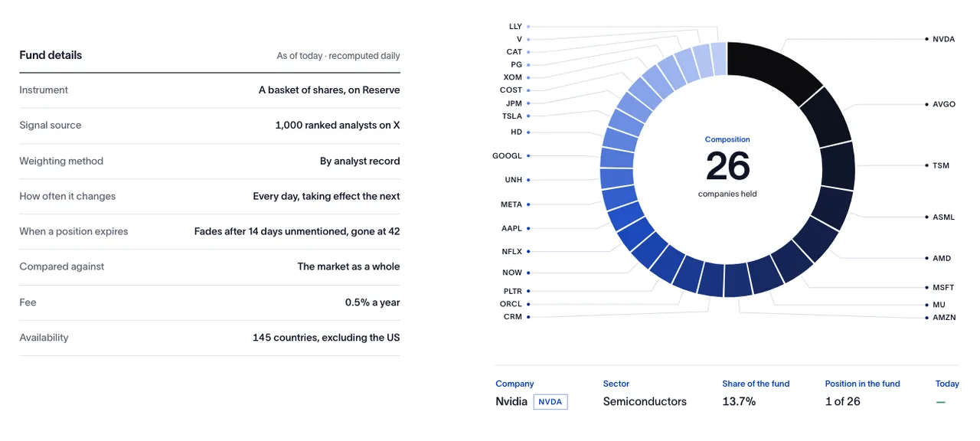Click the Instrument row label
The image size is (980, 441).
pyautogui.click(x=44, y=90)
